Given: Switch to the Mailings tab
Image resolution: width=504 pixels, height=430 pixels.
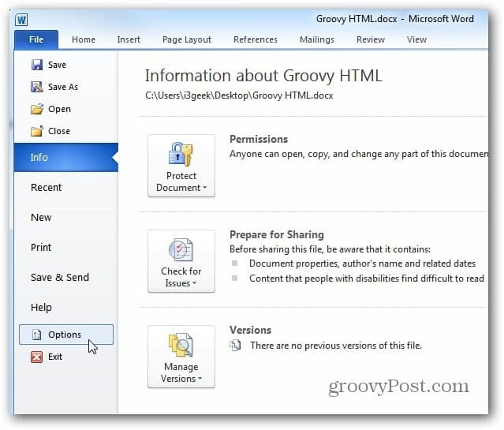Looking at the screenshot, I should (317, 39).
